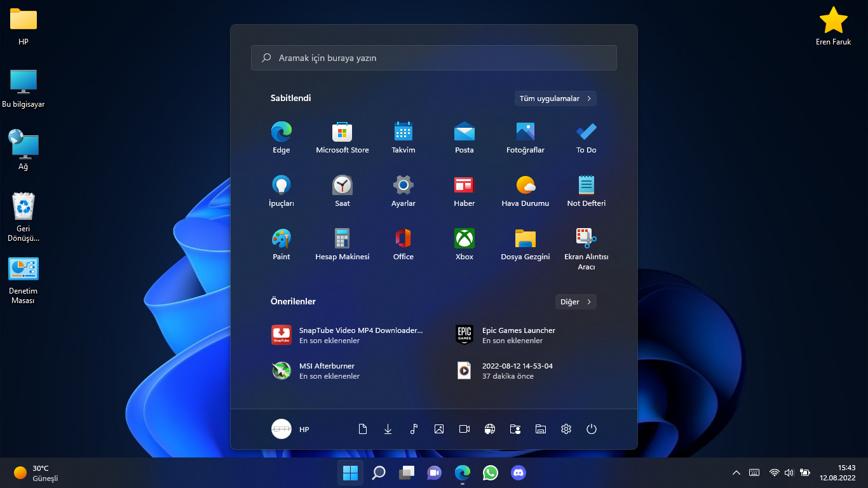Open the Pictures folder icon in Start footer
Screen dimensions: 868x488
point(439,429)
